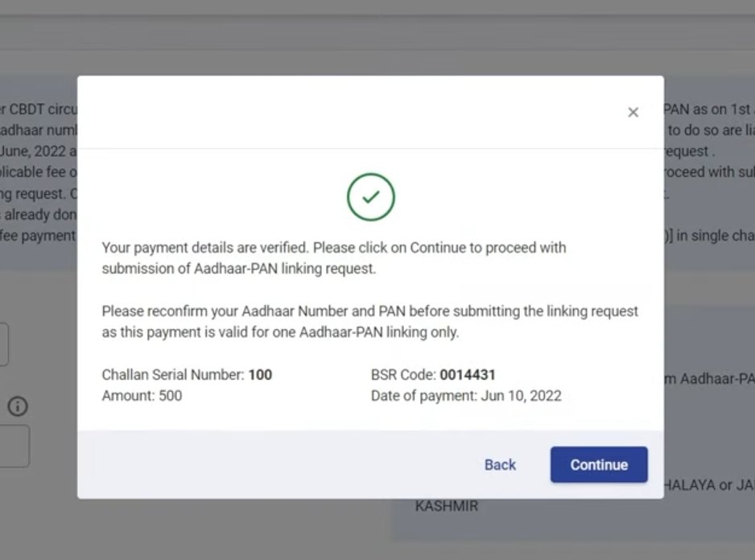The image size is (755, 560).
Task: Click the payment details verified message
Action: click(333, 258)
